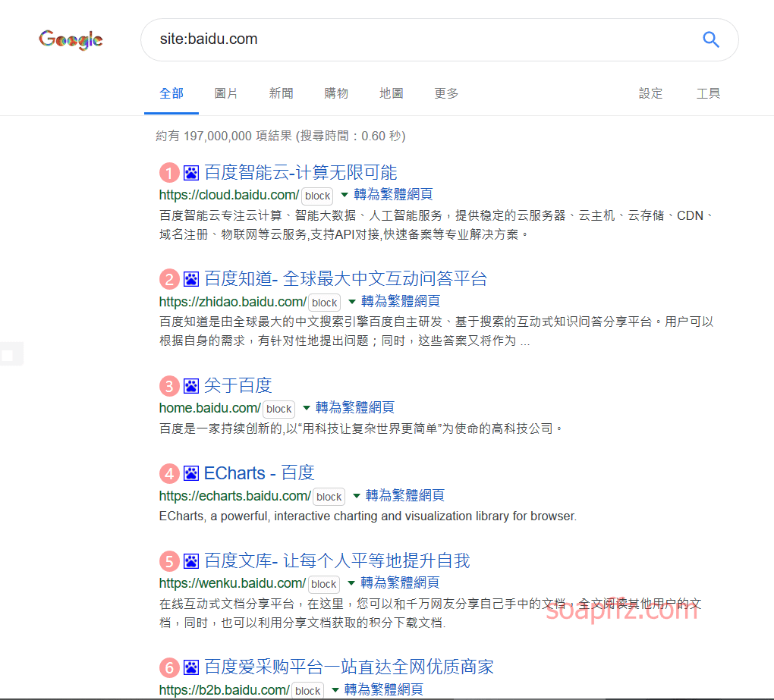Click 轉為繁體網頁 for b2b.baidu.com result
This screenshot has width=774, height=700.
click(x=384, y=689)
